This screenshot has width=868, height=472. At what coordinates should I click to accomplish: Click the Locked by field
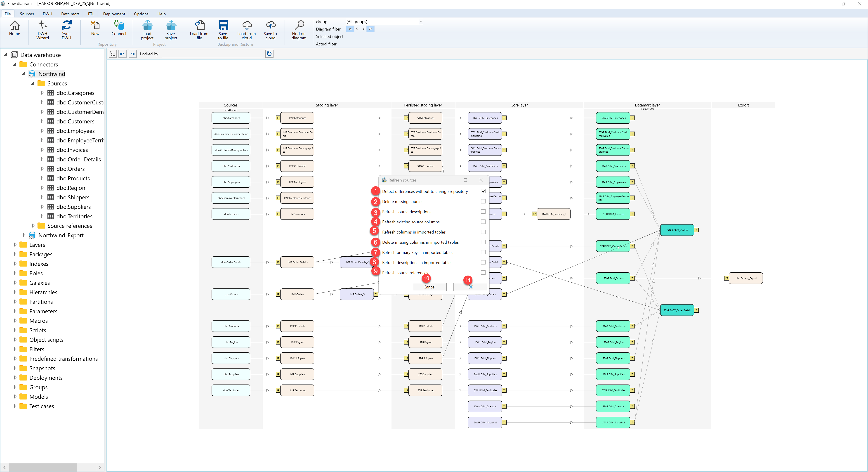pos(212,54)
